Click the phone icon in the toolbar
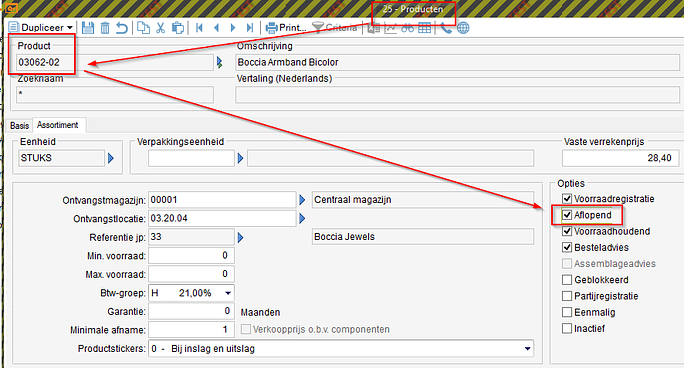This screenshot has width=684, height=368. (x=446, y=28)
